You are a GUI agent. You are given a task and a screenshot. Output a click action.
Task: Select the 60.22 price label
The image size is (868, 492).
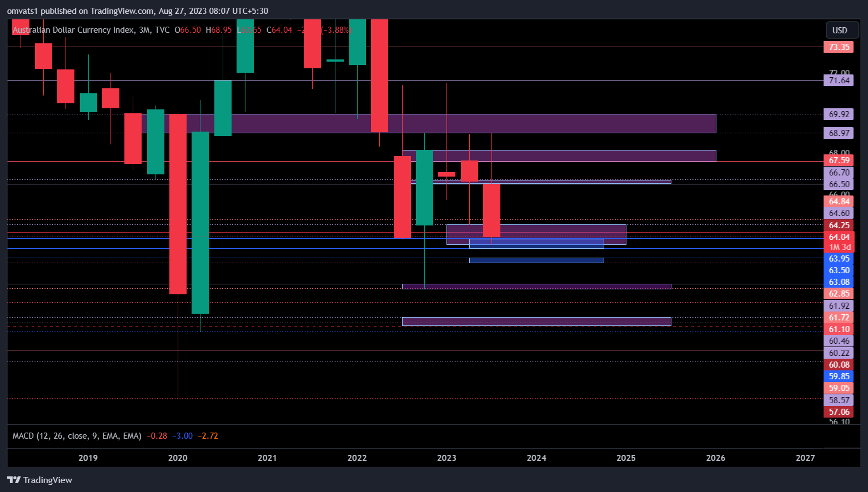pyautogui.click(x=839, y=353)
